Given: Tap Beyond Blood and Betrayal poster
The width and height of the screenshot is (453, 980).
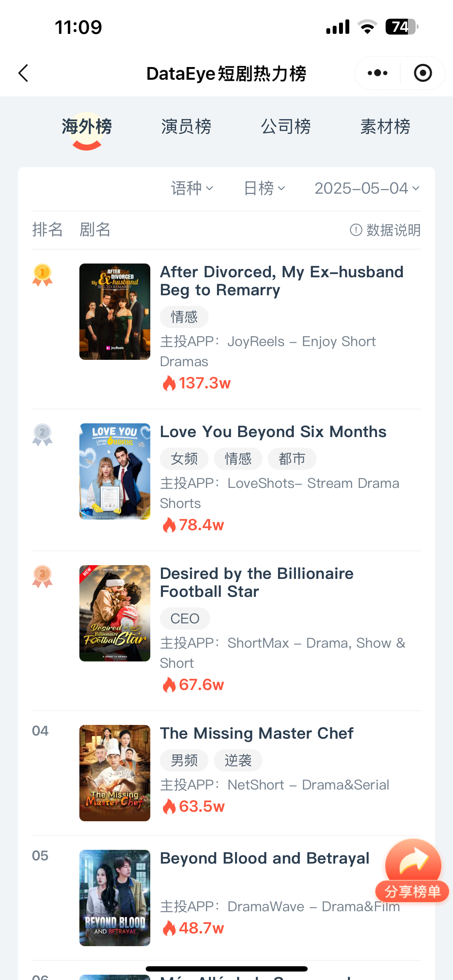Looking at the screenshot, I should [x=115, y=897].
